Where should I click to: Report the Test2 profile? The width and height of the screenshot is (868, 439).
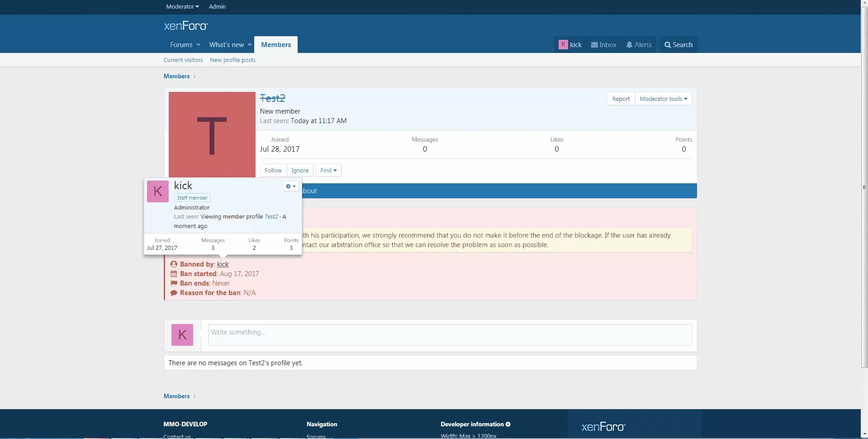(x=621, y=99)
